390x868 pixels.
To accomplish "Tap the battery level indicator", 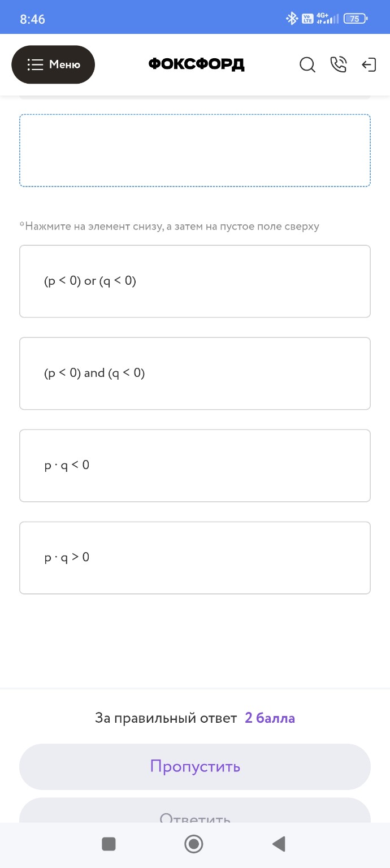I will [x=356, y=19].
